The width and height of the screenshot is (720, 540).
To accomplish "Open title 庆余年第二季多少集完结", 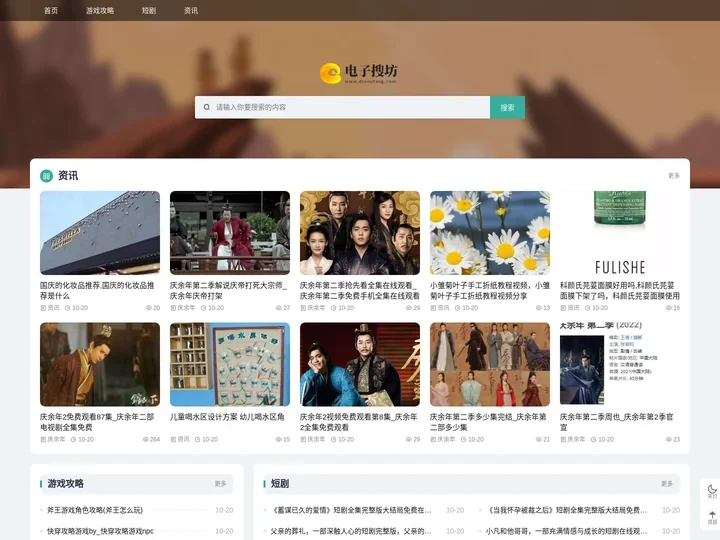I will point(488,422).
